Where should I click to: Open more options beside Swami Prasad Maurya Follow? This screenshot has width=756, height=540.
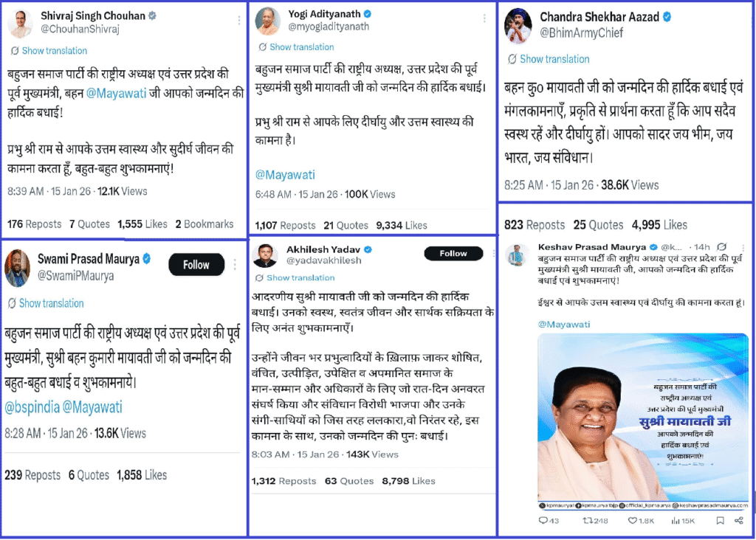[235, 264]
